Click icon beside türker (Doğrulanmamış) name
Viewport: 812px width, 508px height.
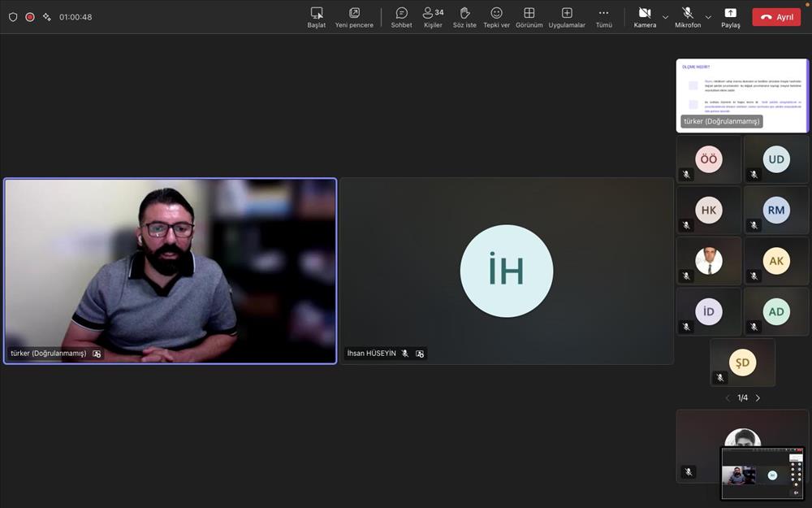tap(97, 354)
